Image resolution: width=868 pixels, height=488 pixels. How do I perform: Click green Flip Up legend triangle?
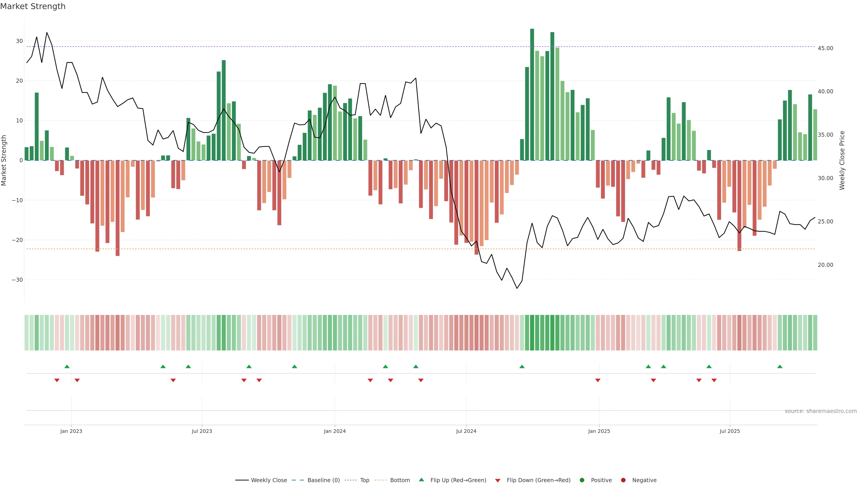421,480
